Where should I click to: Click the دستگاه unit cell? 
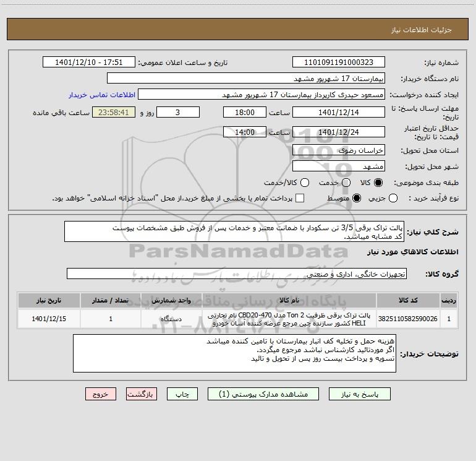(x=171, y=319)
